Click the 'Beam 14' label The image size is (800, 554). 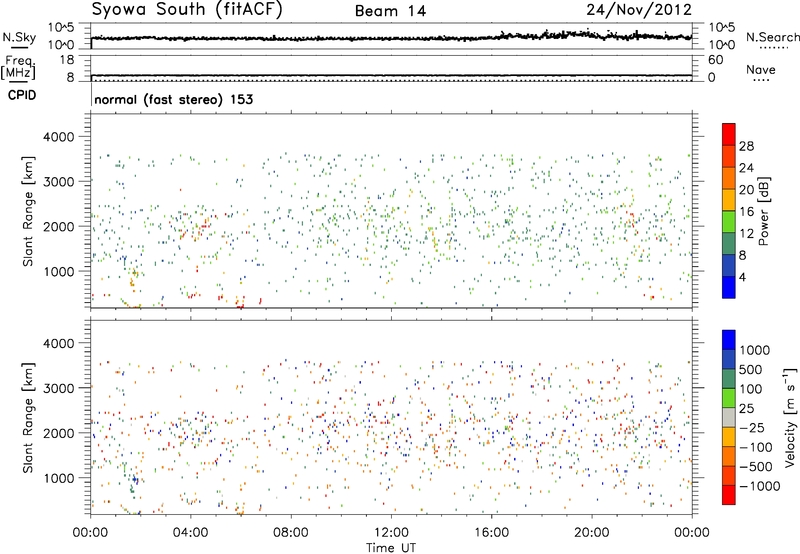(x=390, y=11)
